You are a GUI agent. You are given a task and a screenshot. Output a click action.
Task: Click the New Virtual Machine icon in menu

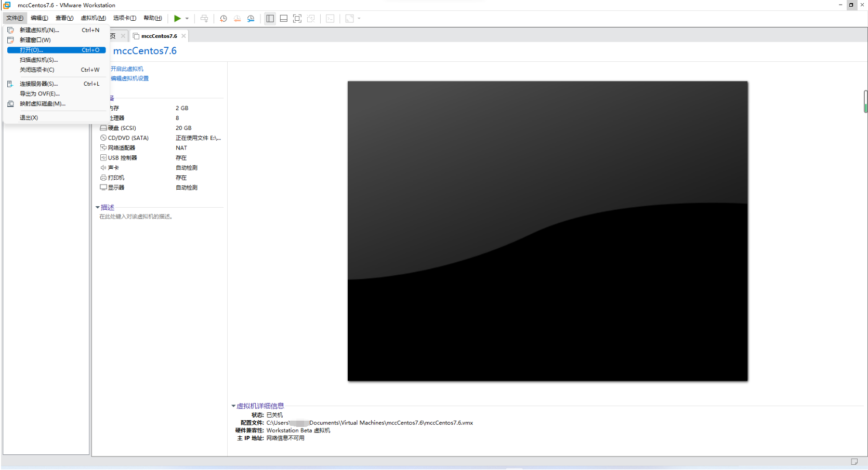[10, 30]
